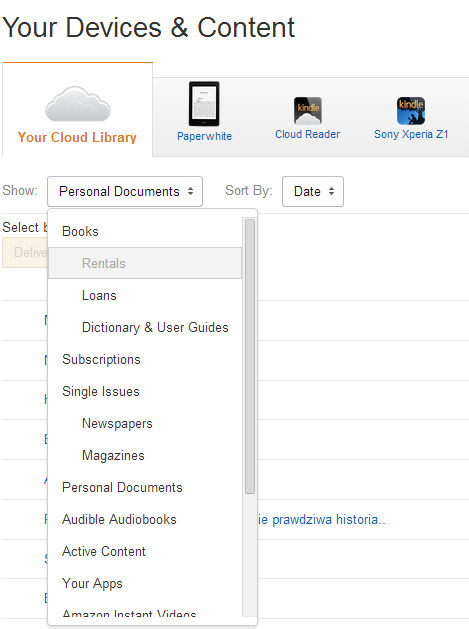This screenshot has height=629, width=469.
Task: Click the Paperwhite label
Action: pos(204,136)
